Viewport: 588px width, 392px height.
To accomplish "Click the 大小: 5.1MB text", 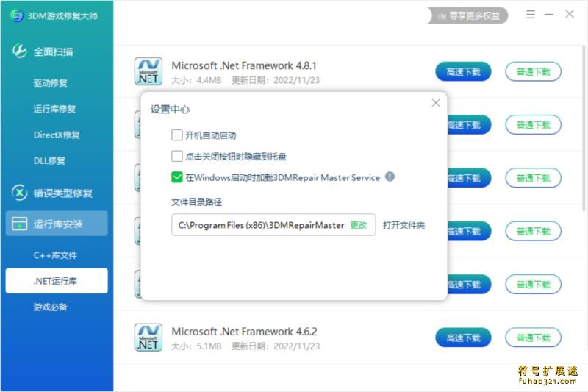I will (196, 346).
